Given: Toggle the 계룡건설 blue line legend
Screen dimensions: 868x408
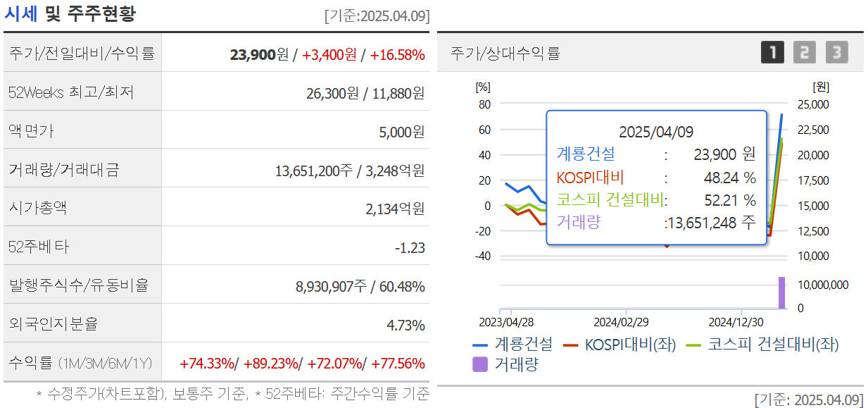Looking at the screenshot, I should (512, 345).
